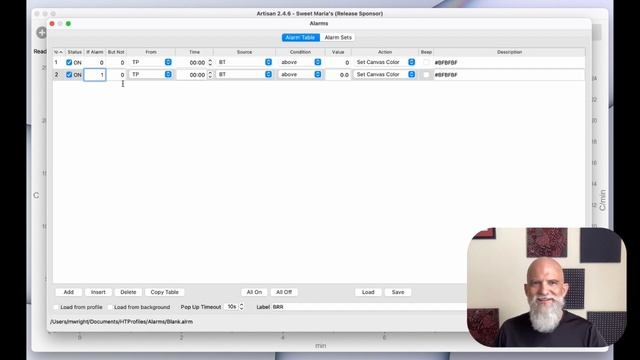This screenshot has height=360, width=640.
Task: Click the Blank.alrm file path text
Action: (x=121, y=322)
